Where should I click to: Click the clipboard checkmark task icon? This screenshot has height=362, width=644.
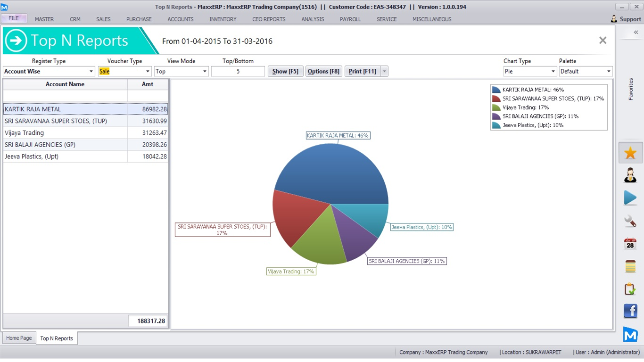[x=630, y=289]
